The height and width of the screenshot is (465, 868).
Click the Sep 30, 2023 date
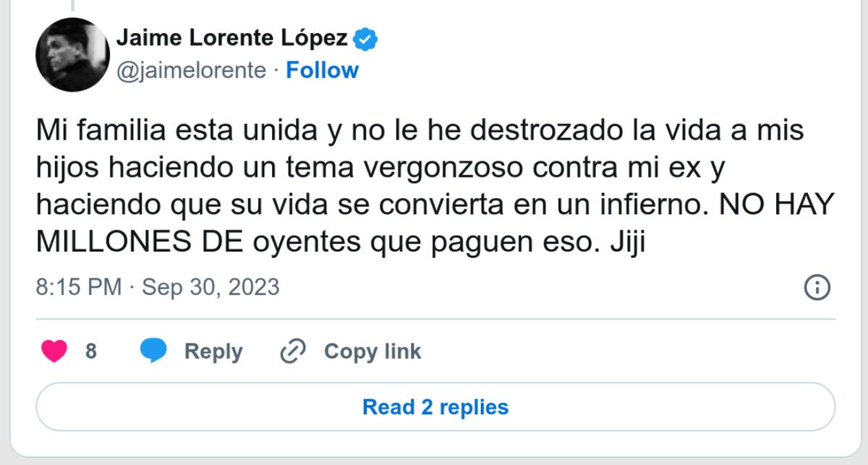[x=210, y=287]
